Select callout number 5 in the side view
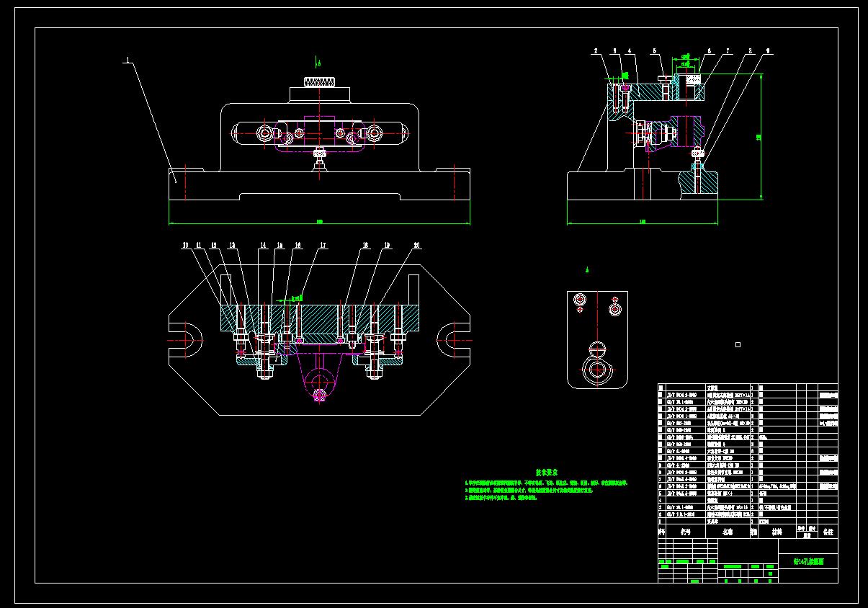Screen dimensions: 868x608 654,51
